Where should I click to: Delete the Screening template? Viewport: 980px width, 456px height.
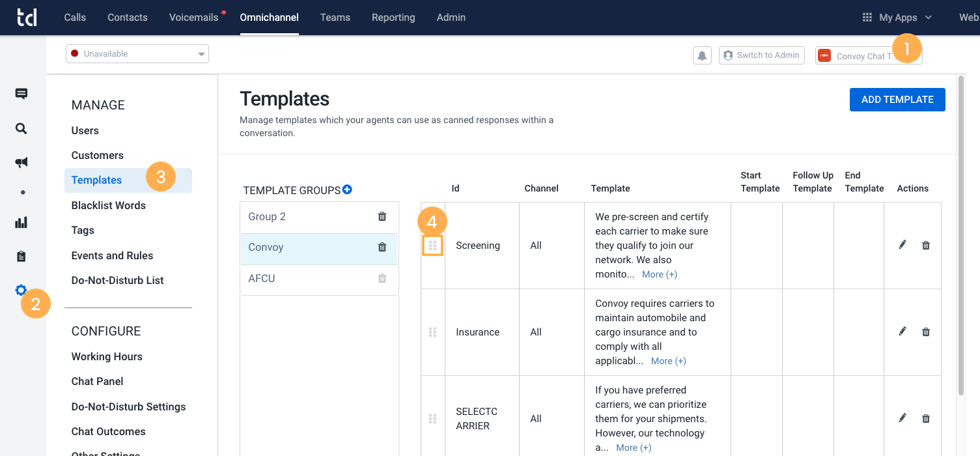coord(926,246)
